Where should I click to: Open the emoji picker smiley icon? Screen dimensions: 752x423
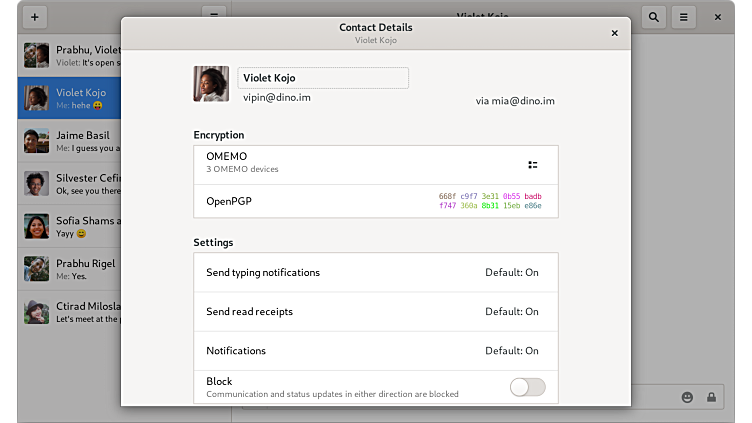coord(687,397)
